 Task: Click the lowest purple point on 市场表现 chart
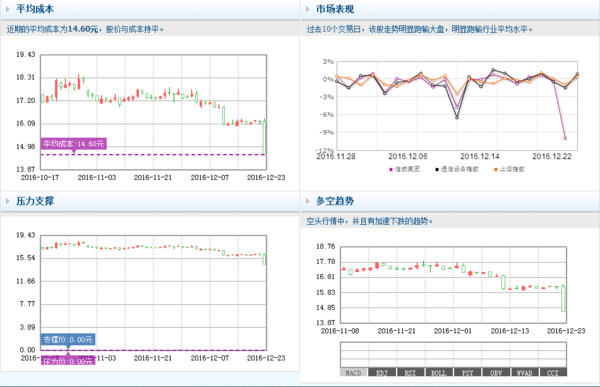(565, 138)
